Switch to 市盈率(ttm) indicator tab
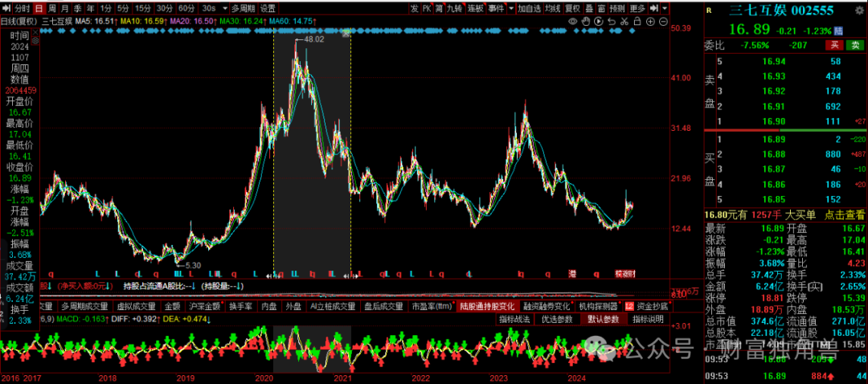868x384 pixels. (432, 306)
